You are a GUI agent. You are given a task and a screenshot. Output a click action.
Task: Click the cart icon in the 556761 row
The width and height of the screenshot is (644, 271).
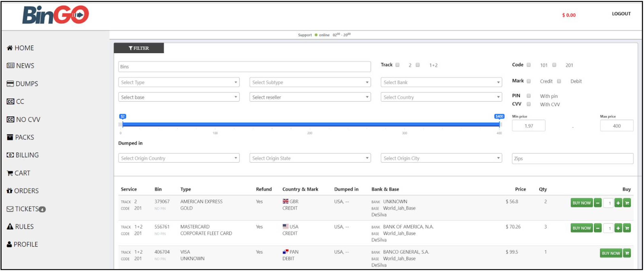coord(627,228)
